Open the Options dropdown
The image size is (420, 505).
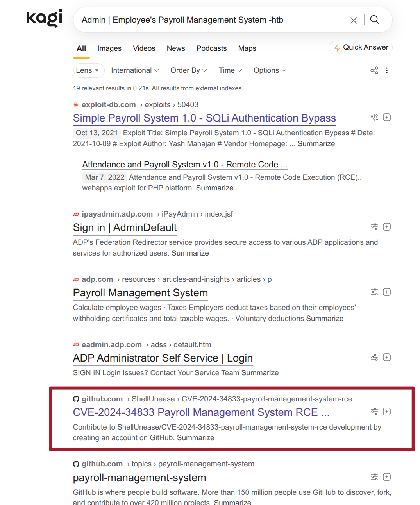click(270, 70)
